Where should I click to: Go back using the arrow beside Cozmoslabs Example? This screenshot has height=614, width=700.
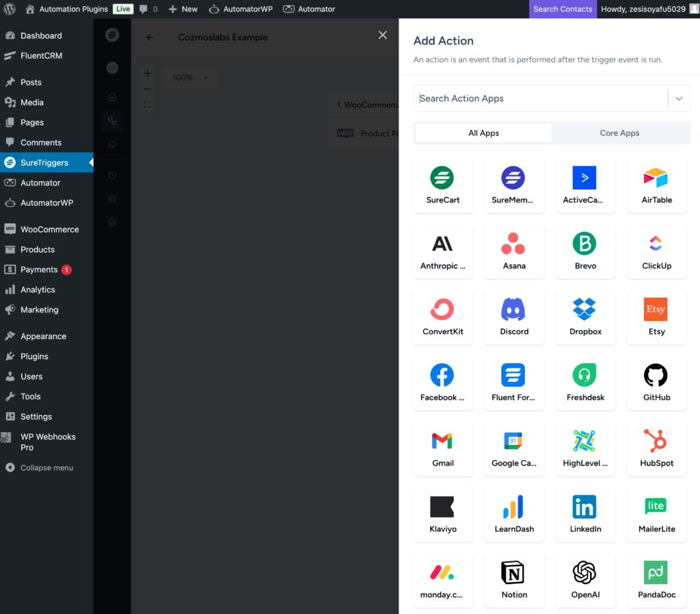coord(150,38)
